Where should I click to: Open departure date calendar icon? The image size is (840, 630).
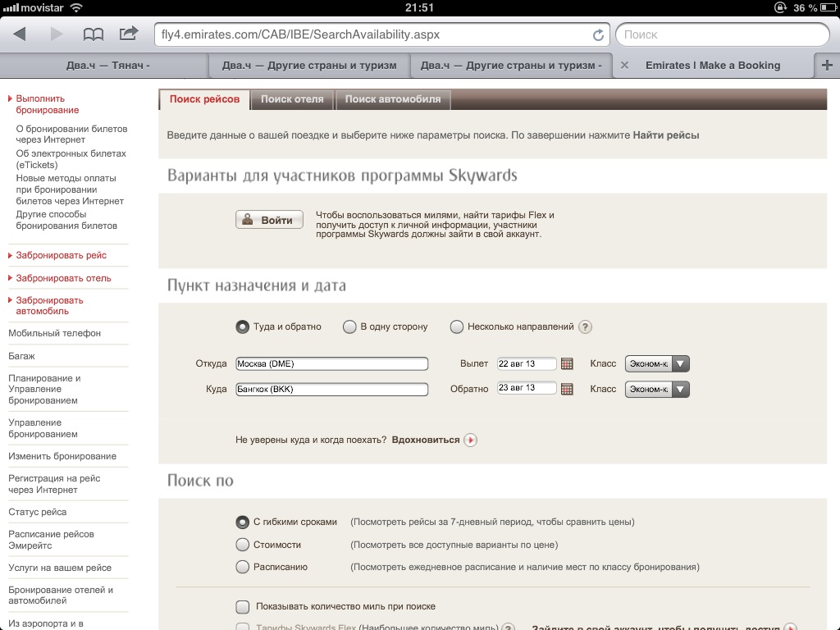click(567, 363)
